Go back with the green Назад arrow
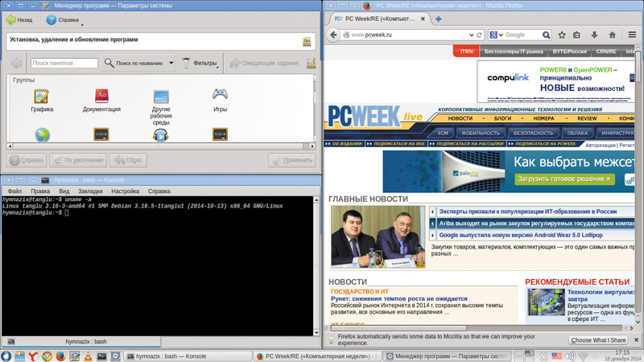644x362 pixels. tap(19, 19)
